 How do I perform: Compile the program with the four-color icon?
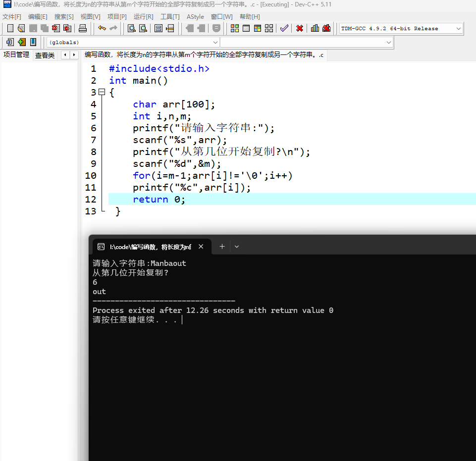pyautogui.click(x=235, y=28)
